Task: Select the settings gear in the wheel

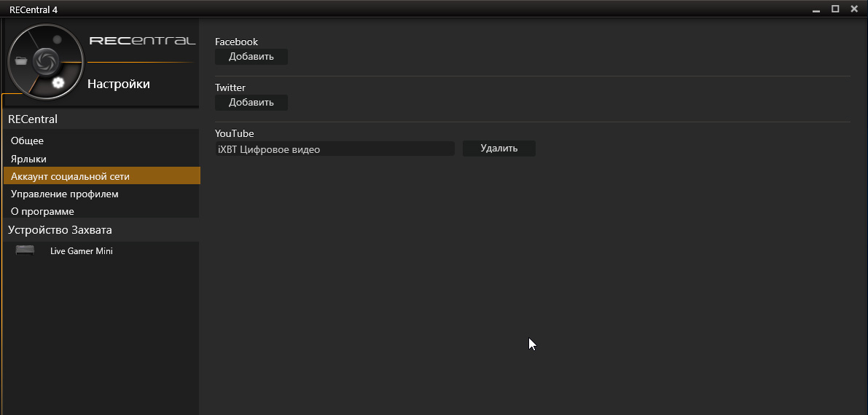Action: [58, 82]
